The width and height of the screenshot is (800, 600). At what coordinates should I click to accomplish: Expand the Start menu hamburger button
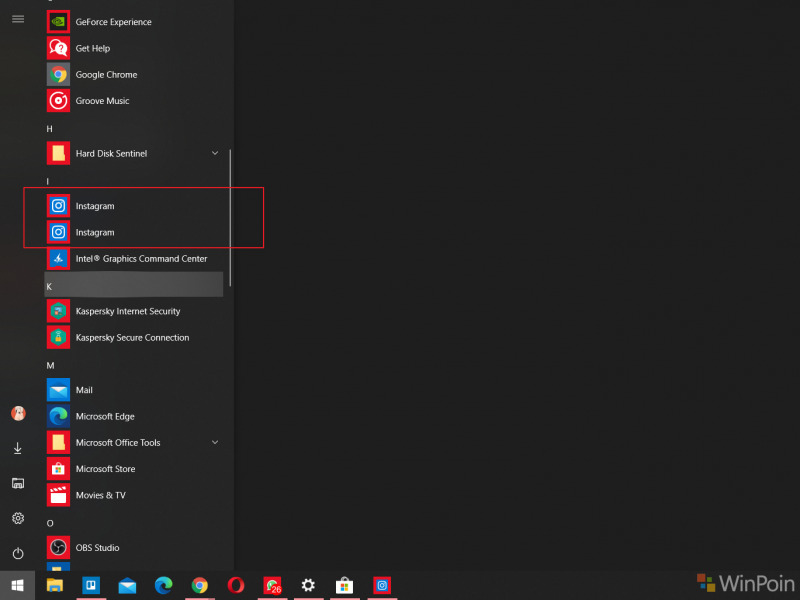click(x=18, y=19)
